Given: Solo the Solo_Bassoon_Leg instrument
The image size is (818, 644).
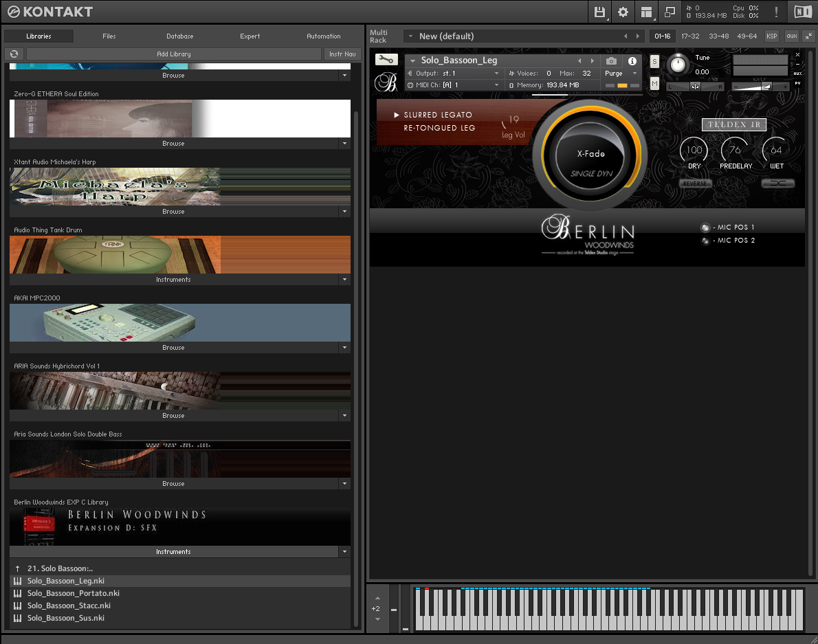Looking at the screenshot, I should point(654,62).
